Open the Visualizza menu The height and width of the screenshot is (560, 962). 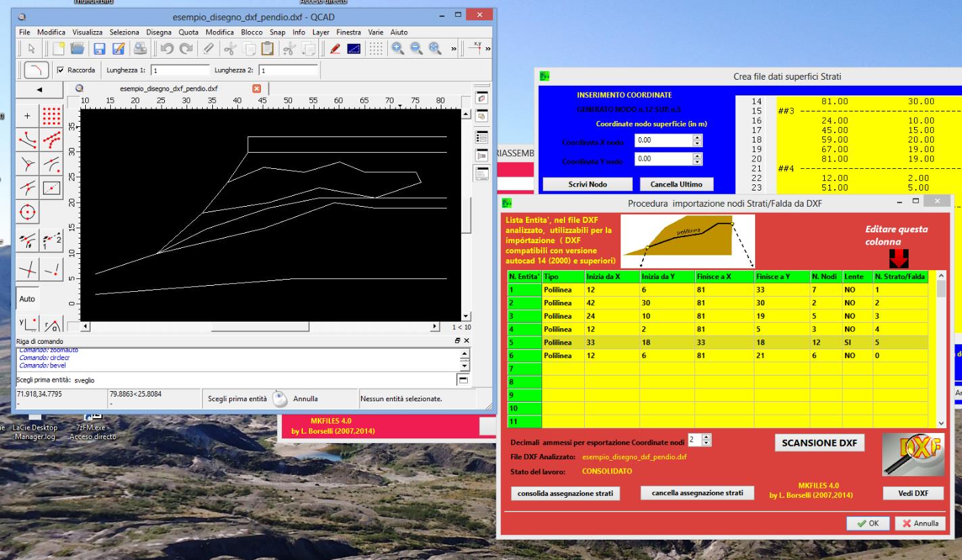coord(87,32)
